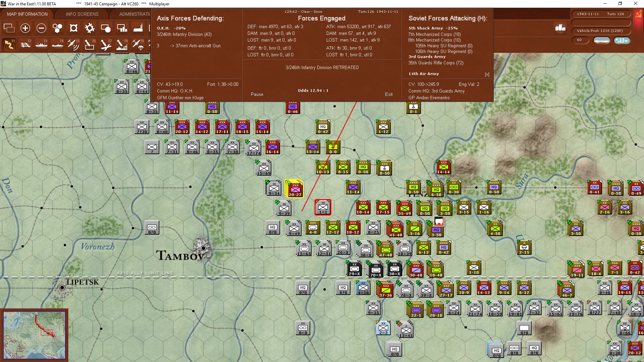Click the minimap overview thumbnail
The height and width of the screenshot is (362, 644).
(x=34, y=335)
